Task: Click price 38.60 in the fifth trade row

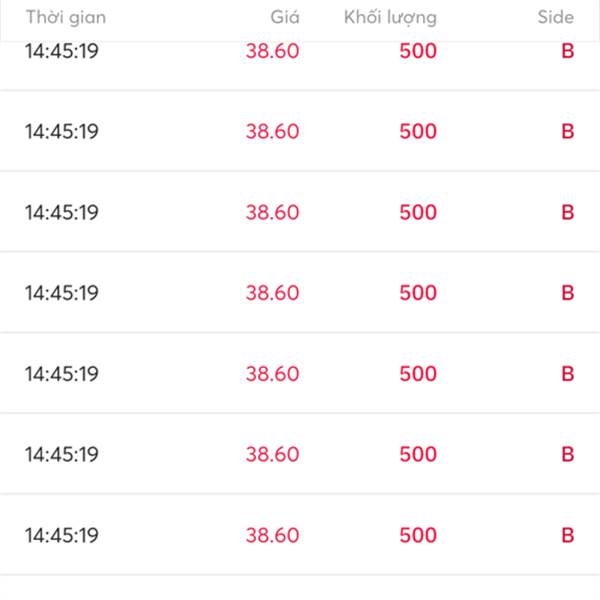Action: (x=272, y=373)
